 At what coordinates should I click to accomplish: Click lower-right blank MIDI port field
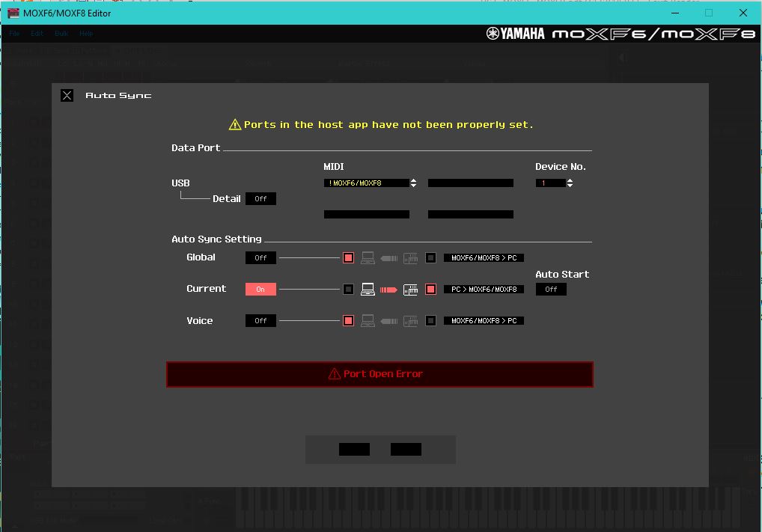[470, 214]
